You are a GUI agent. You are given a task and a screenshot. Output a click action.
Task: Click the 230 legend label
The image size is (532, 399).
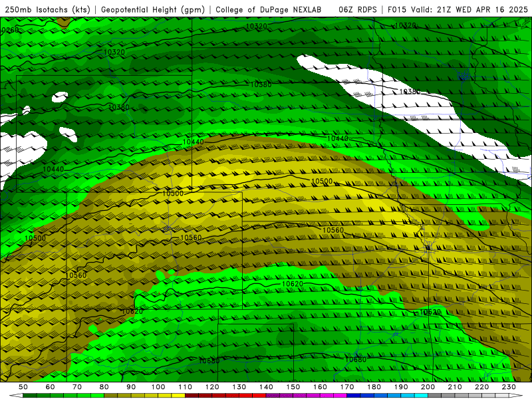pos(509,387)
